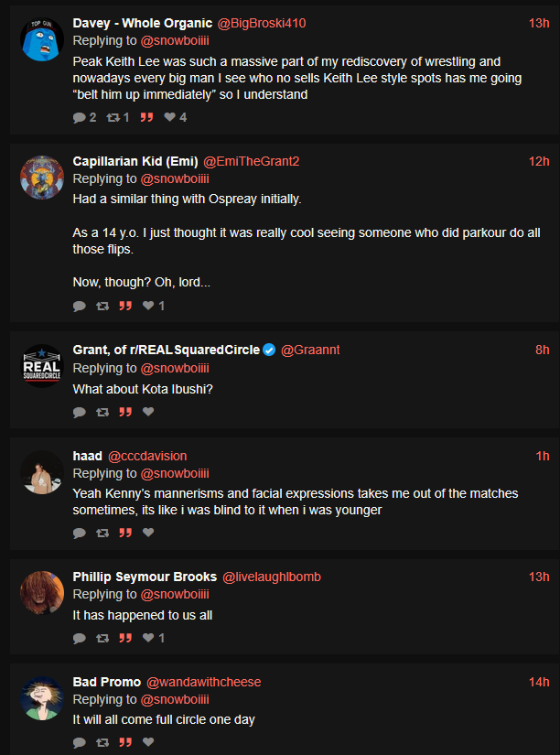Reply to Grant's Kota Ibushi tweet
Screen dimensions: 560x755
click(79, 412)
